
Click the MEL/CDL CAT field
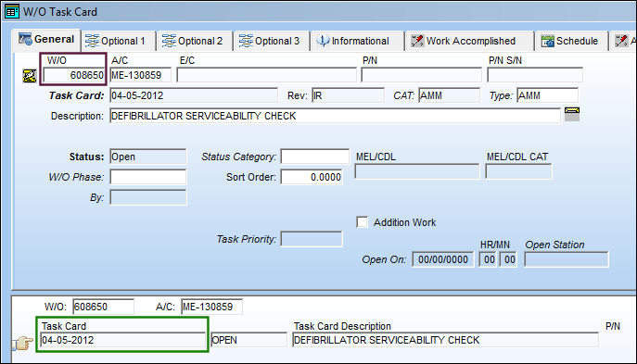tap(519, 171)
